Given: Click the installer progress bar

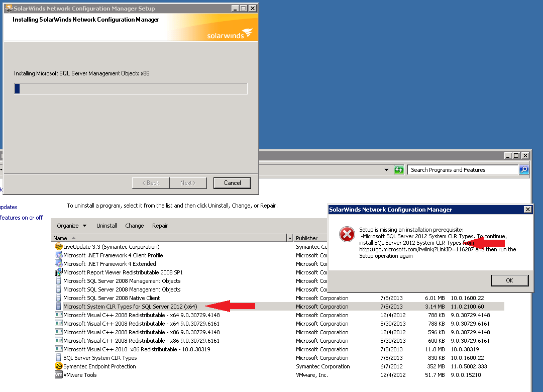Looking at the screenshot, I should [x=131, y=89].
